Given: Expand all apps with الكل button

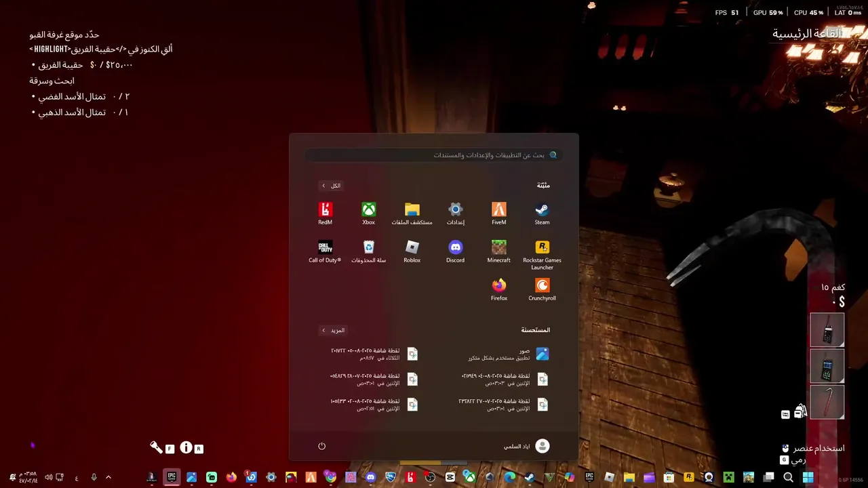Looking at the screenshot, I should tap(332, 186).
